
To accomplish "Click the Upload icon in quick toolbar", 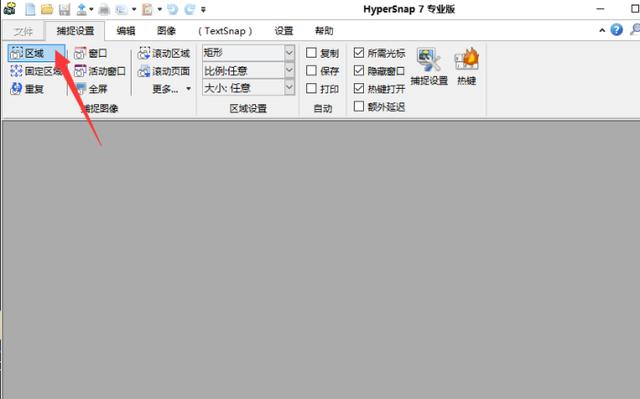I will 82,9.
